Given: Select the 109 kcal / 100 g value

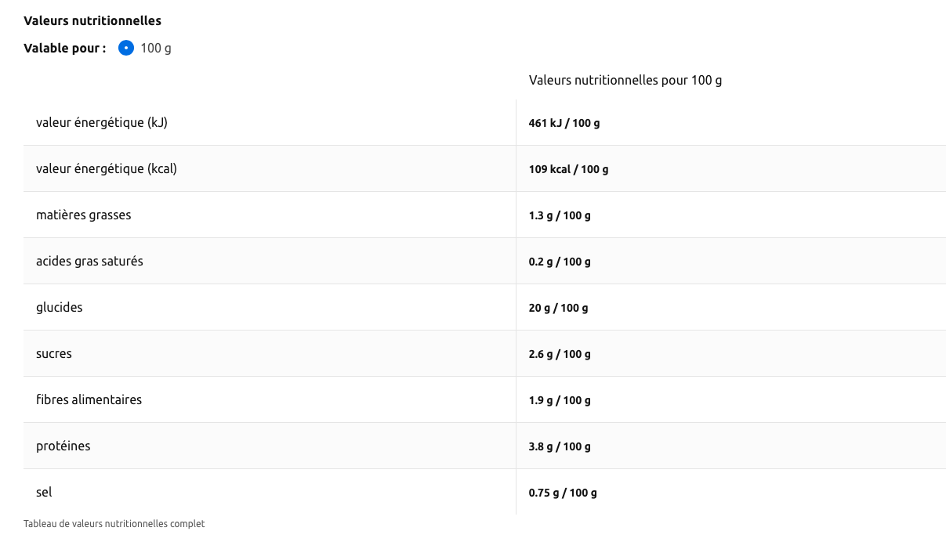Looking at the screenshot, I should click(x=568, y=169).
